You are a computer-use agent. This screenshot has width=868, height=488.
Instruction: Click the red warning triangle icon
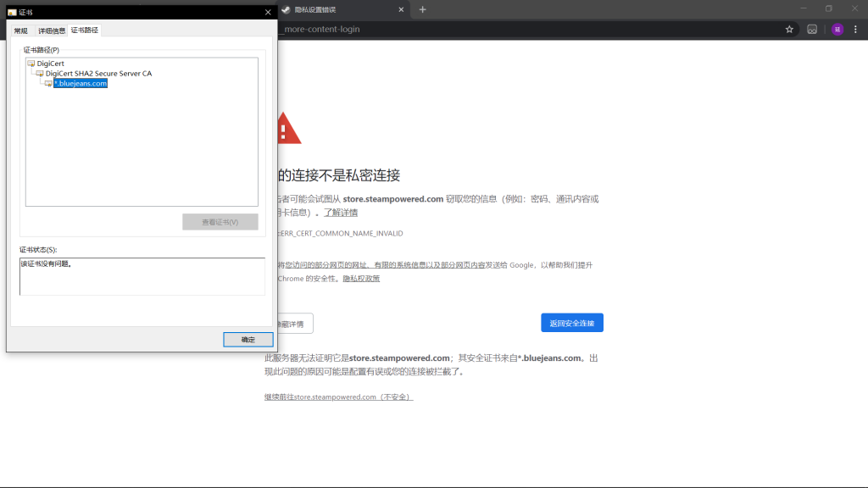click(x=288, y=129)
